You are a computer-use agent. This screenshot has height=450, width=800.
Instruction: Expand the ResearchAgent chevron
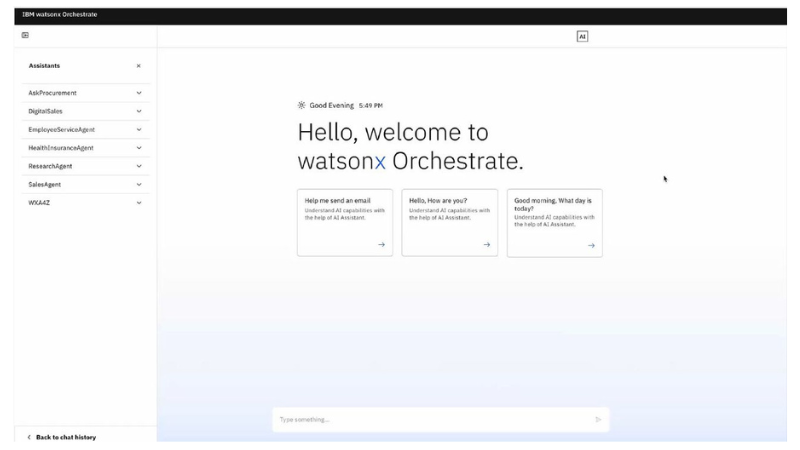tap(139, 166)
